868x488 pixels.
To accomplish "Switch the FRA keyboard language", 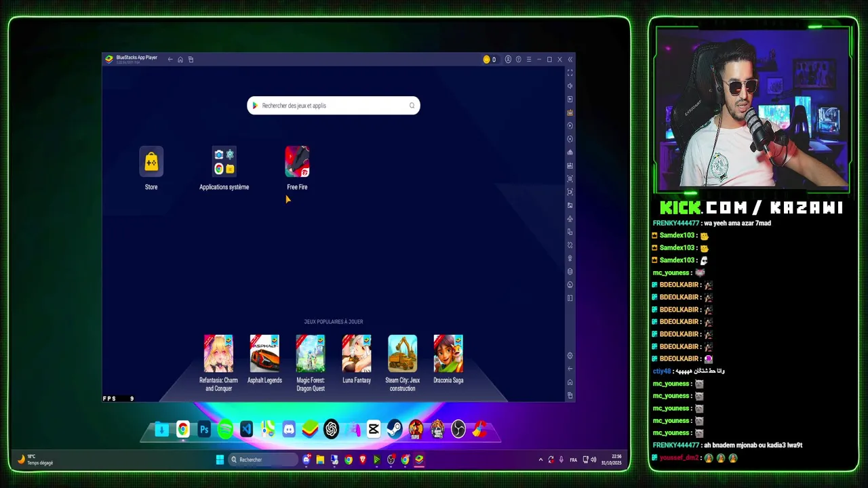I will tap(574, 460).
